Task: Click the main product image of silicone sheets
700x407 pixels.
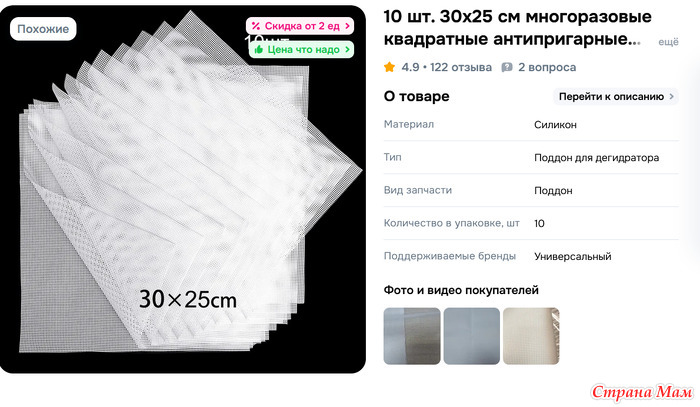Action: pos(183,189)
